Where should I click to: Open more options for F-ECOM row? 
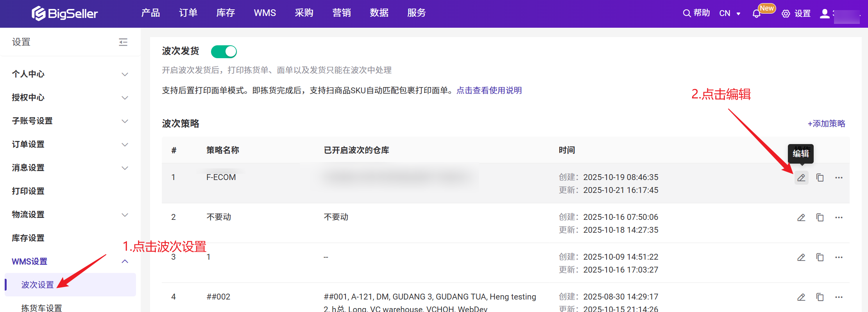pos(839,178)
